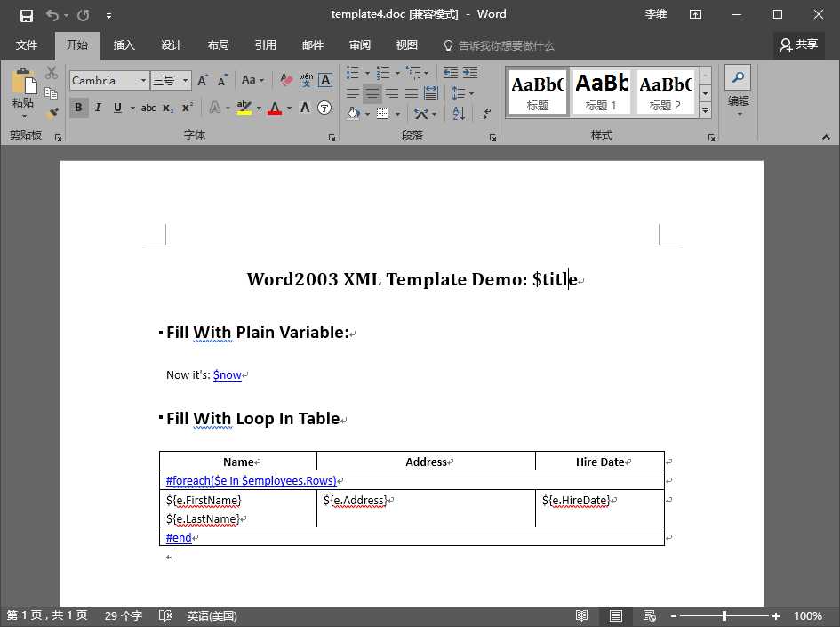Click the borders icon
Viewport: 840px width, 627px height.
[382, 113]
